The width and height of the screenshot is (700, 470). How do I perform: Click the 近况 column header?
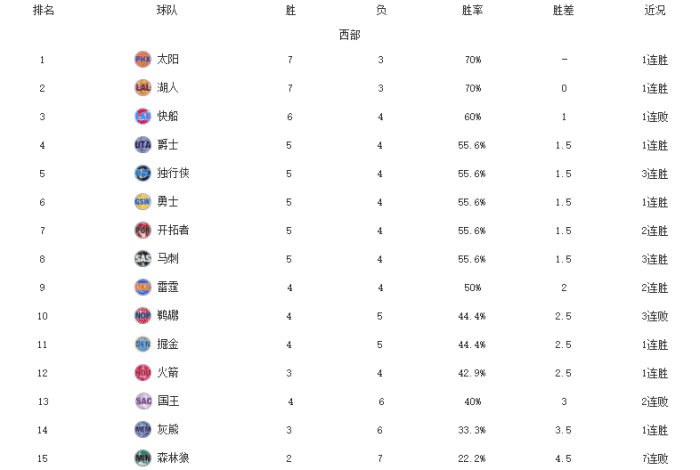655,10
